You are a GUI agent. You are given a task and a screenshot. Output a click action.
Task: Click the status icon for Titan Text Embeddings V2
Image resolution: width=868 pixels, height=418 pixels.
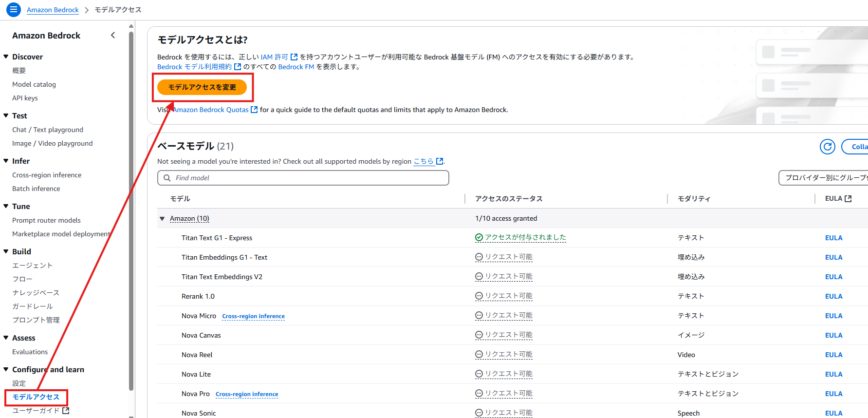point(479,276)
